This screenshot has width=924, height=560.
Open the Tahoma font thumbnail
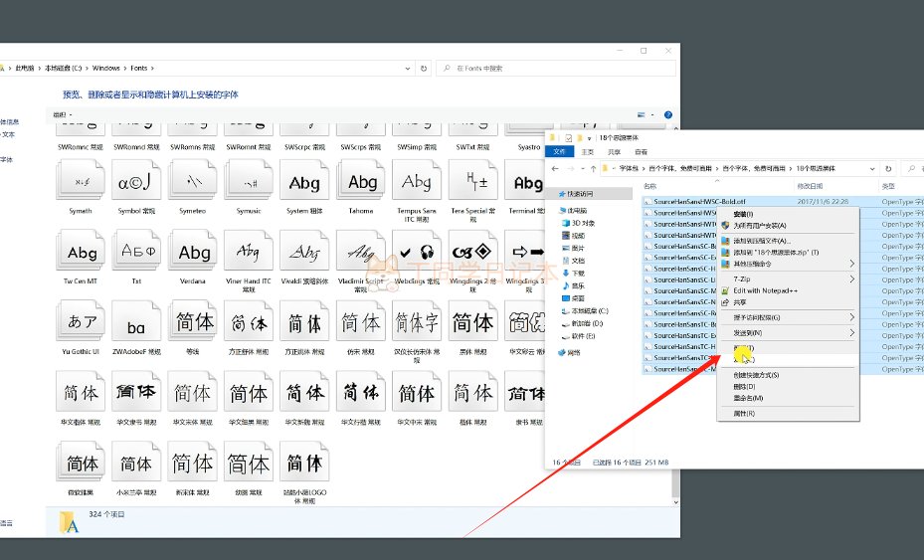(362, 183)
